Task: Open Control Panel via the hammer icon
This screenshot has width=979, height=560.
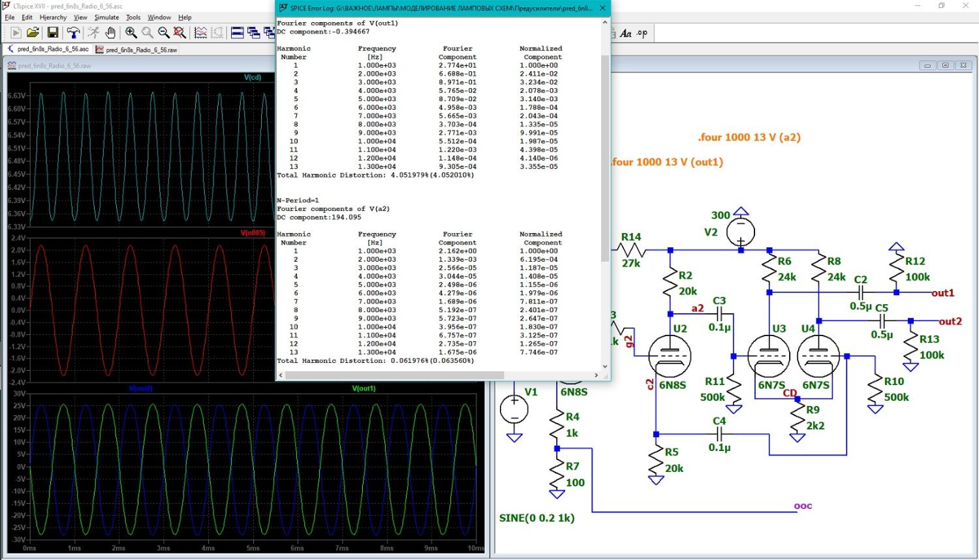Action: click(x=73, y=33)
